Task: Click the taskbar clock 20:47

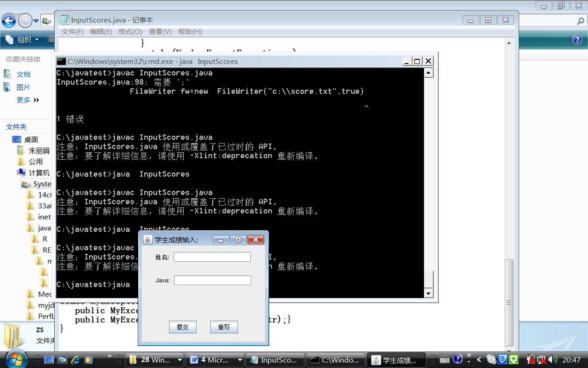Action: click(x=571, y=360)
